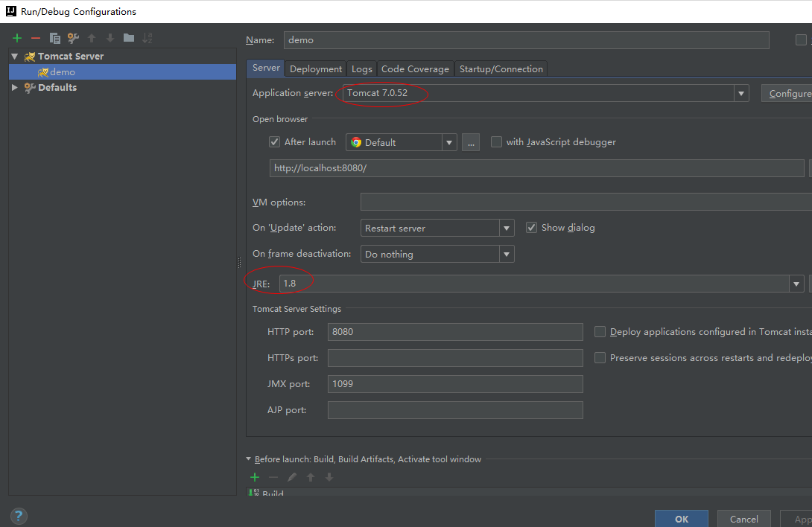
Task: Open the Application server dropdown arrow
Action: 741,93
